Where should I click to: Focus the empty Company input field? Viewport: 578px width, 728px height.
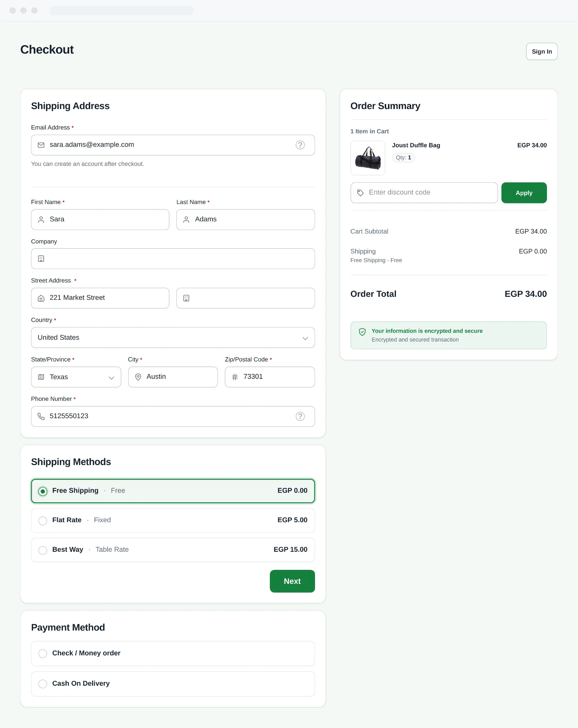click(173, 259)
